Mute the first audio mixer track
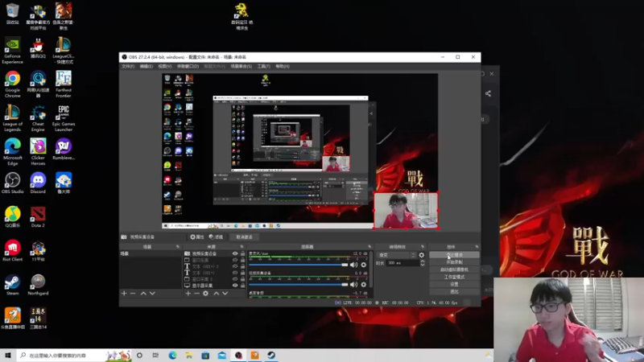This screenshot has width=644, height=362. click(353, 265)
